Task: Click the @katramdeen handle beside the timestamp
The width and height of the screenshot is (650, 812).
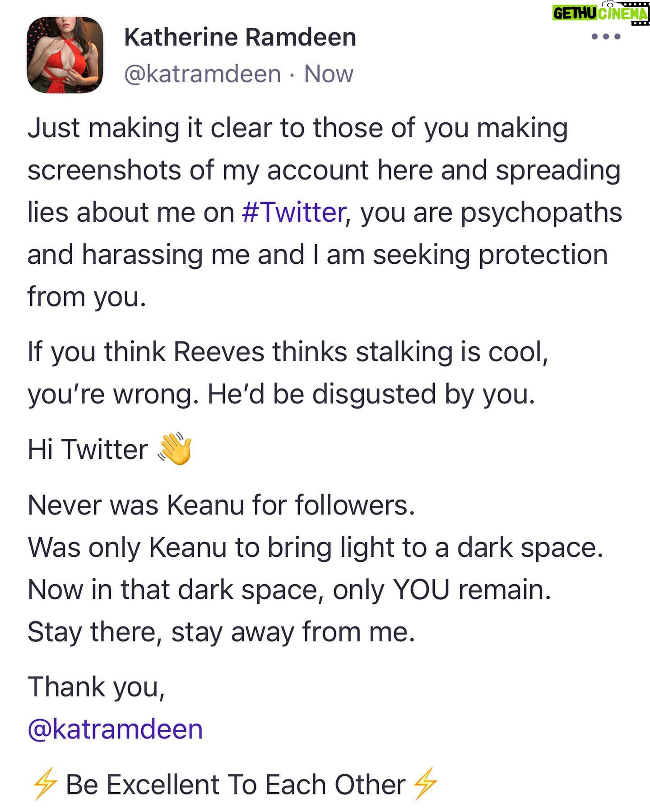Action: pos(202,74)
